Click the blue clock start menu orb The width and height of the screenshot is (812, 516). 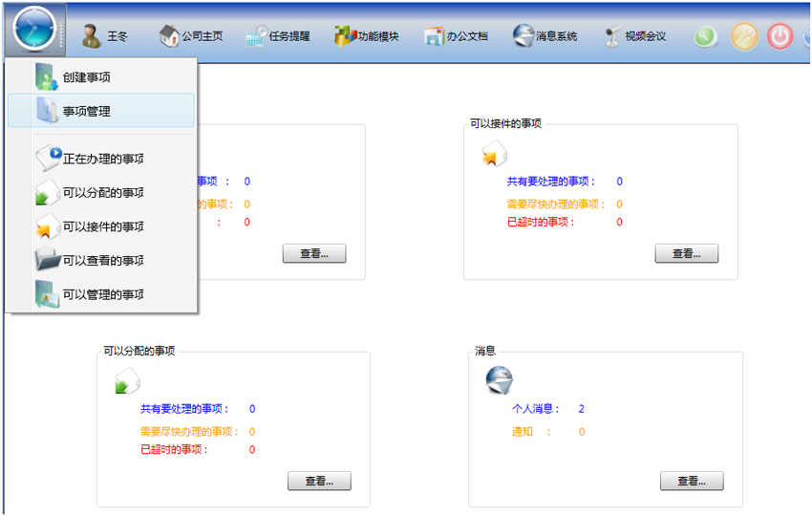coord(34,29)
